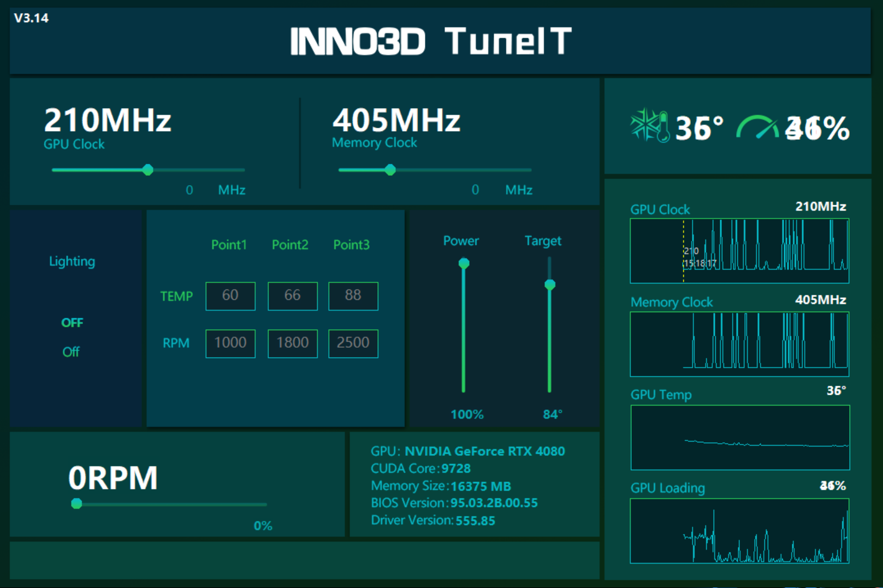Viewport: 883px width, 588px height.
Task: Click the Target temperature slider handle
Action: click(550, 284)
